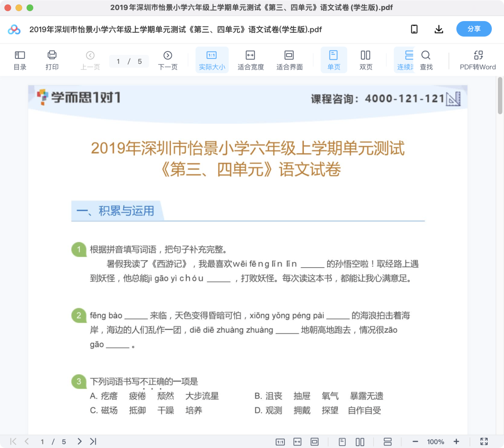Click the blue 分享 share button
Viewport: 504px width, 448px height.
(x=474, y=29)
